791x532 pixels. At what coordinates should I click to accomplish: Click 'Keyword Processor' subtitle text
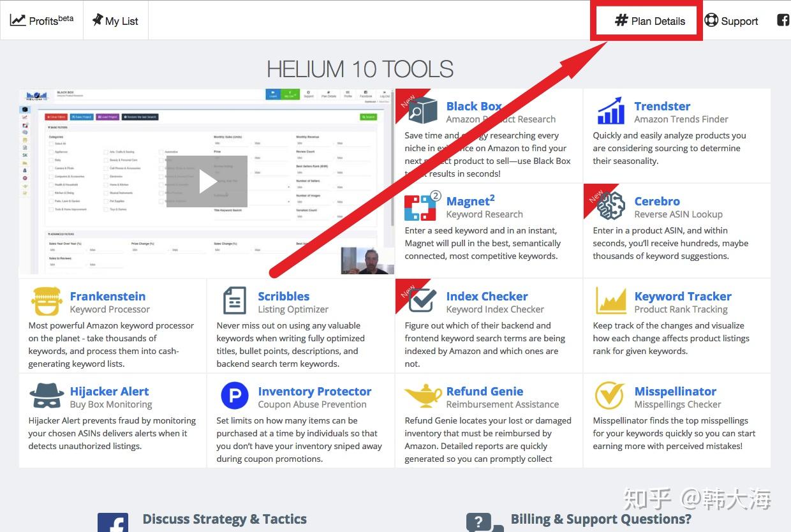[110, 309]
